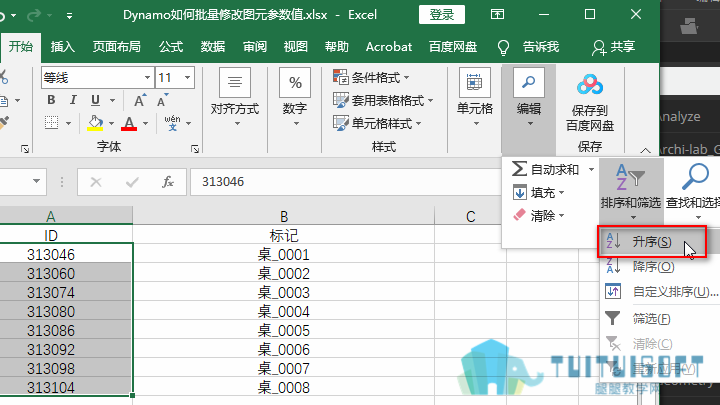720x405 pixels.
Task: Click the insert function fx button
Action: (x=168, y=182)
